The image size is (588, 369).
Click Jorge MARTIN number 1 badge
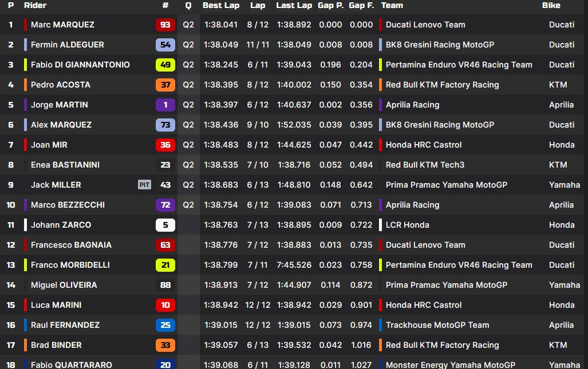coord(165,105)
